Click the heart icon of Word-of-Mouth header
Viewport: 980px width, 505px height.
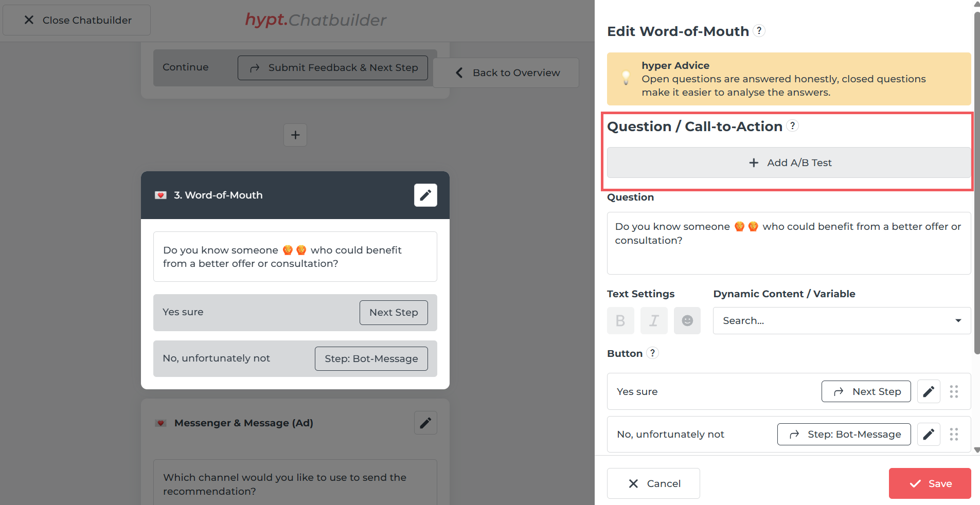161,195
